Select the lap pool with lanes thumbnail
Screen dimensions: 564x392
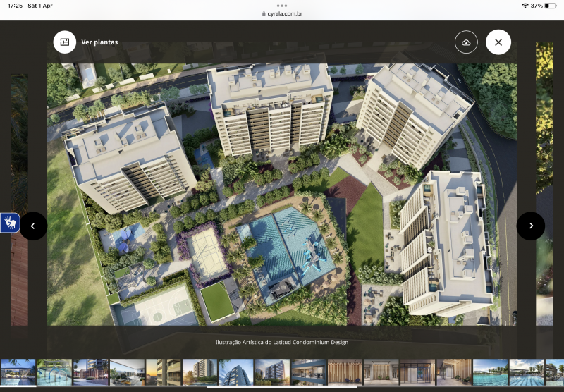point(527,372)
